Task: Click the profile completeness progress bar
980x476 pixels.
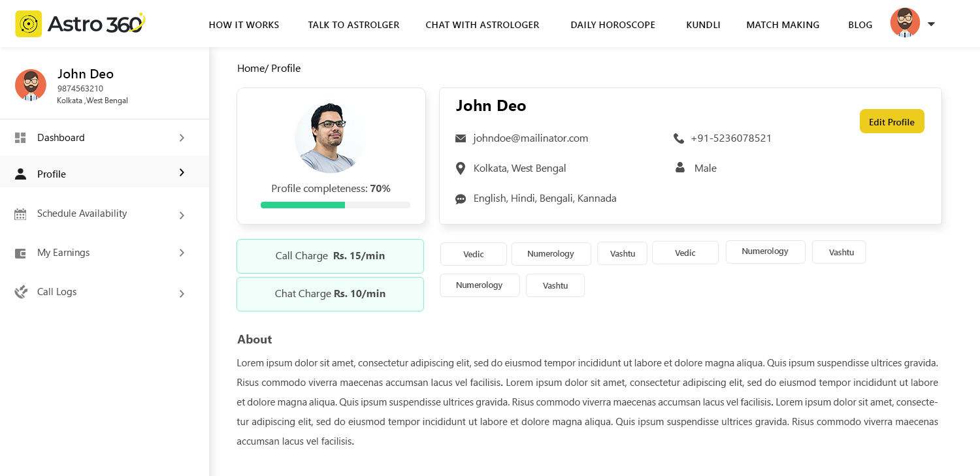Action: pyautogui.click(x=335, y=205)
